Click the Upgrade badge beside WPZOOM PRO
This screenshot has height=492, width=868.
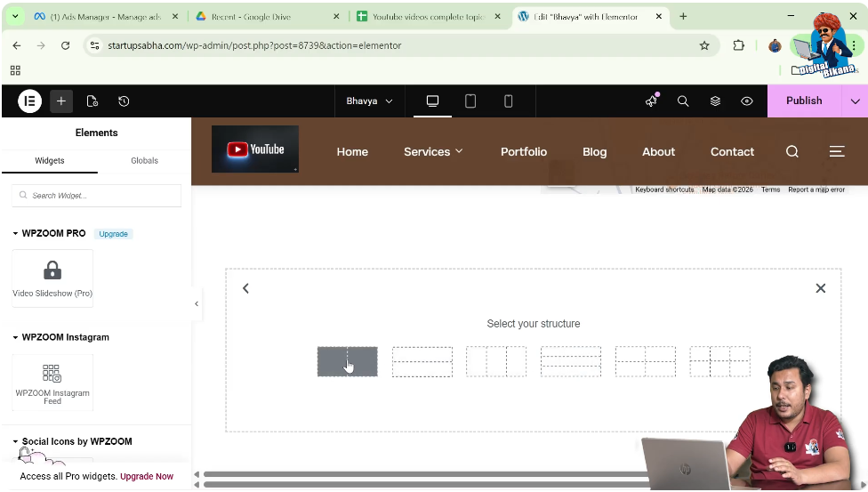coord(114,234)
